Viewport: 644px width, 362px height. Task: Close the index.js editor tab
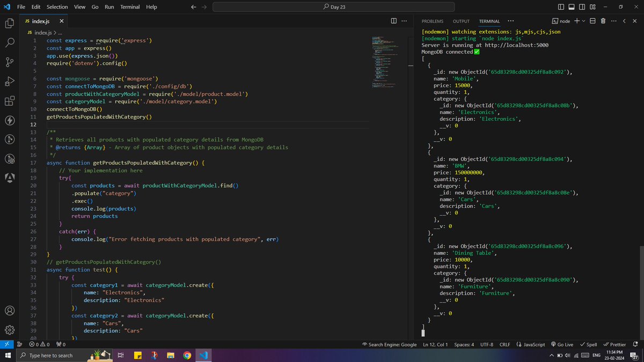tap(61, 21)
